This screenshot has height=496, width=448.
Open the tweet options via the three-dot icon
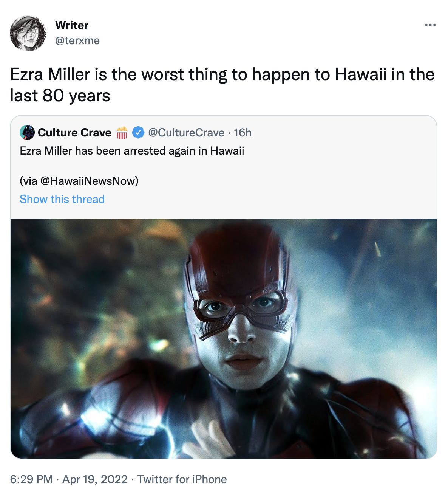click(430, 24)
